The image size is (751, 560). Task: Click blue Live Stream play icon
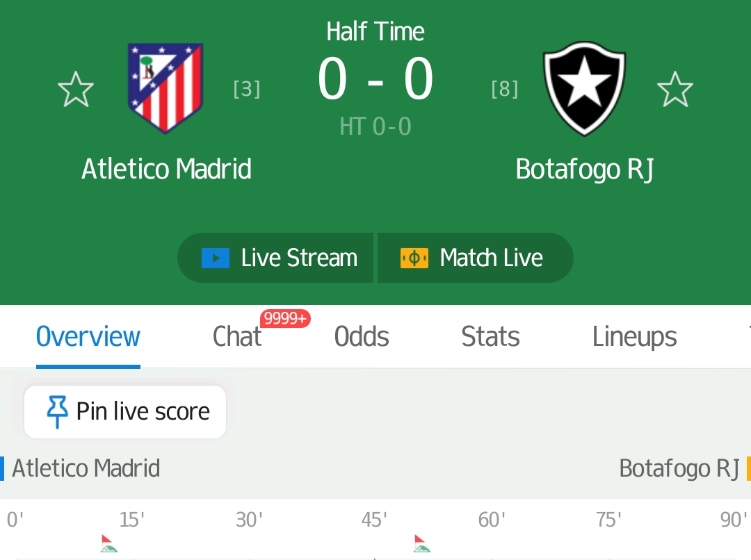coord(216,258)
